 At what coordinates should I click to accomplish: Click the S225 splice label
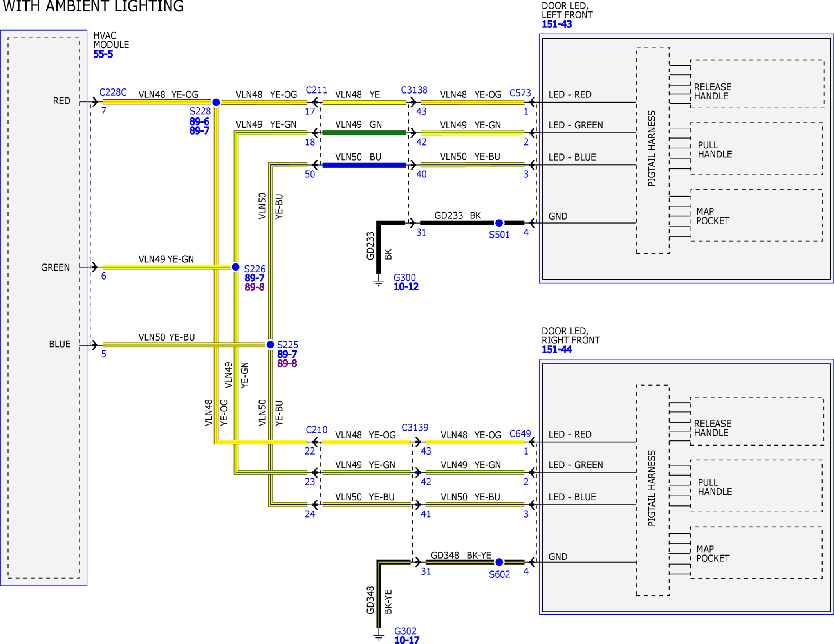pyautogui.click(x=287, y=345)
